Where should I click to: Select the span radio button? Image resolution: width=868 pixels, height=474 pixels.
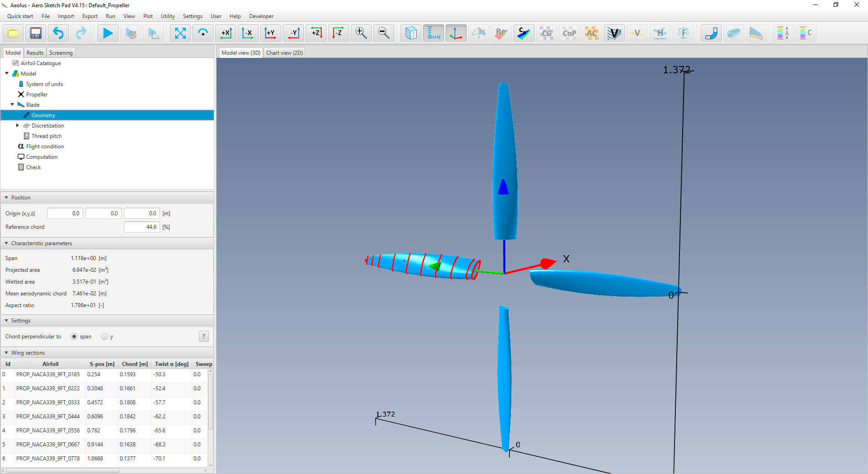(x=74, y=337)
